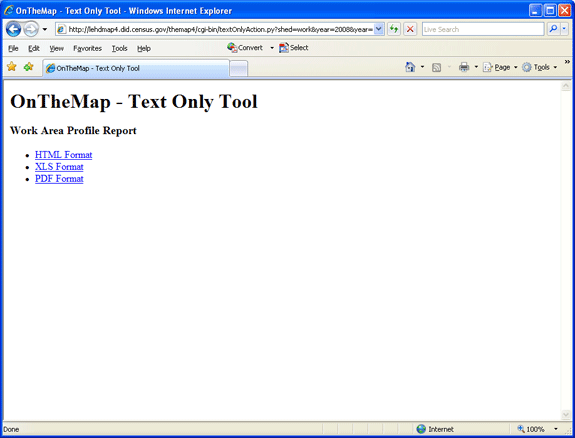Click the toolbar overflow chevron
This screenshot has width=575, height=438.
[567, 62]
